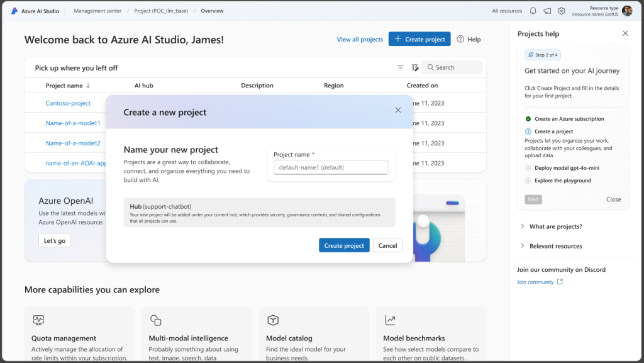Click the Quota management monitor icon

pos(38,320)
